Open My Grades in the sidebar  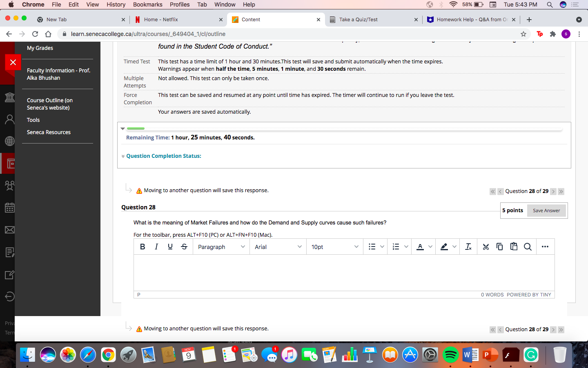point(40,48)
